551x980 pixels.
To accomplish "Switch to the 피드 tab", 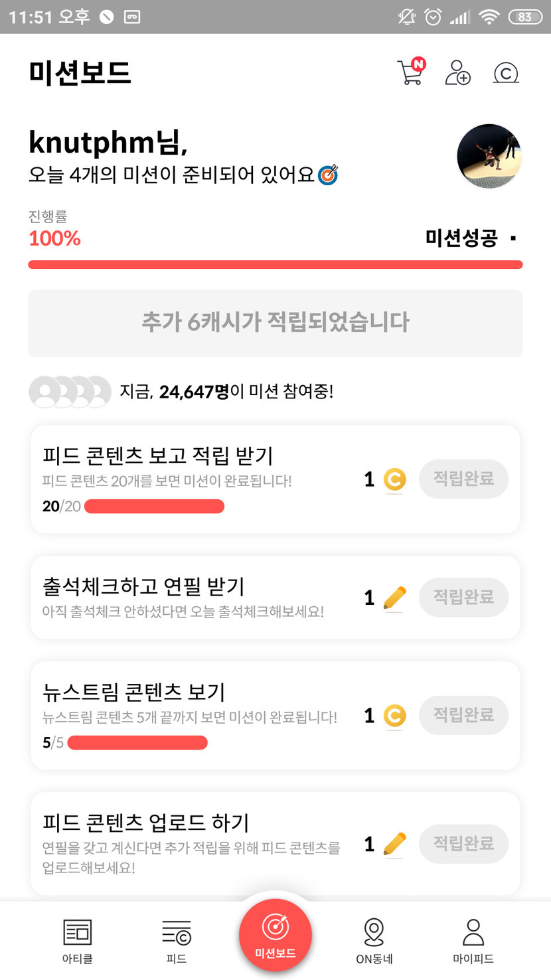I will click(x=177, y=940).
